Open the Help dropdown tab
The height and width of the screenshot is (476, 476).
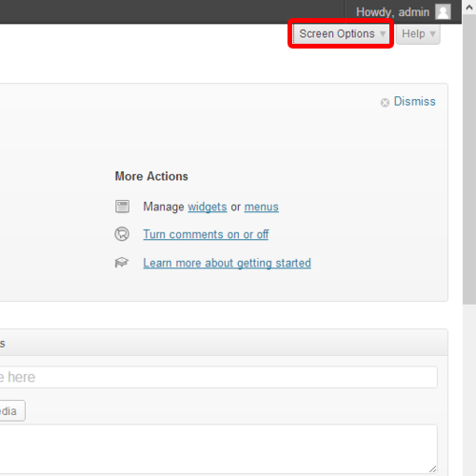418,33
